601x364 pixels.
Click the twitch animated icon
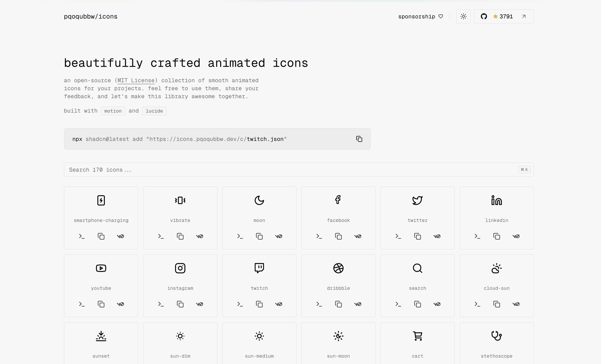(259, 268)
